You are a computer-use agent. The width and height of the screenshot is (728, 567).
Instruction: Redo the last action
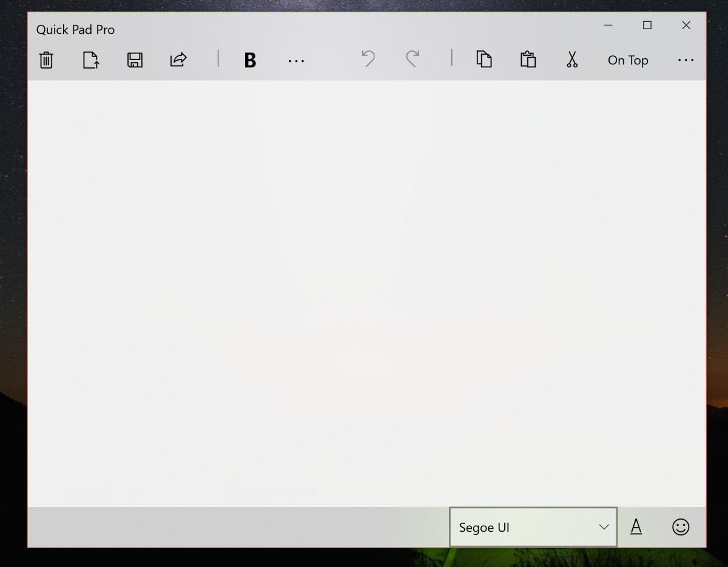[413, 59]
